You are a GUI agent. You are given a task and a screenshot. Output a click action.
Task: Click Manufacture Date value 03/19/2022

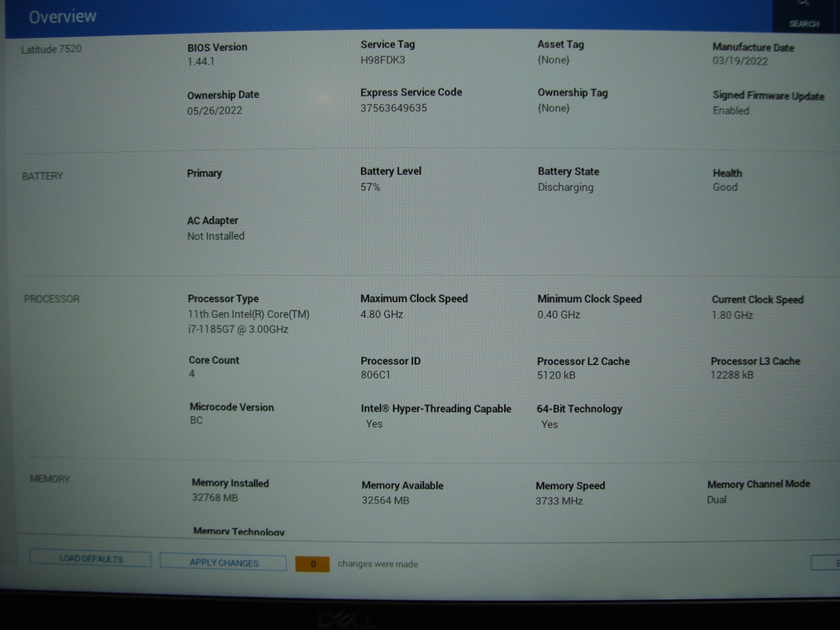[740, 61]
